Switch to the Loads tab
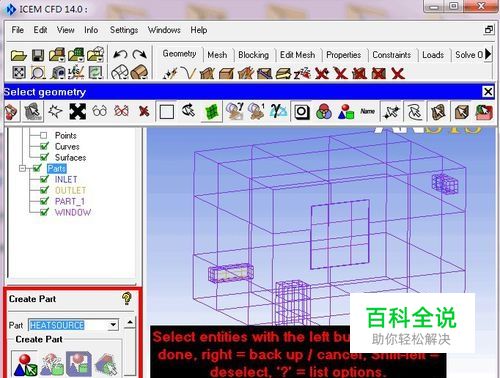 (433, 55)
